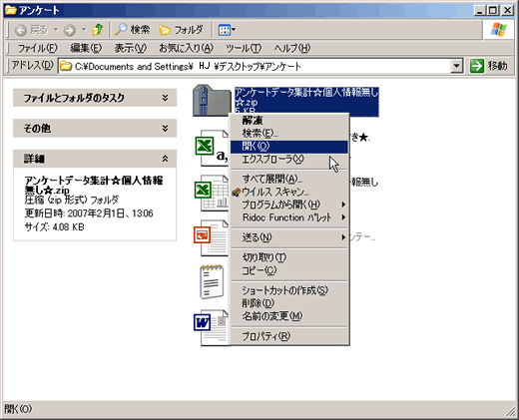Go up one folder level icon

(98, 30)
